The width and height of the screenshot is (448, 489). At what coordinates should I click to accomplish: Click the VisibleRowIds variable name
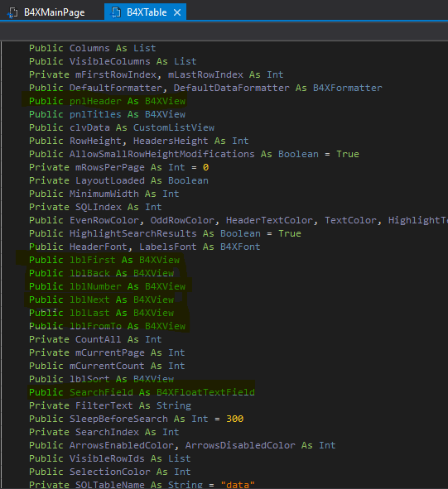(107, 458)
